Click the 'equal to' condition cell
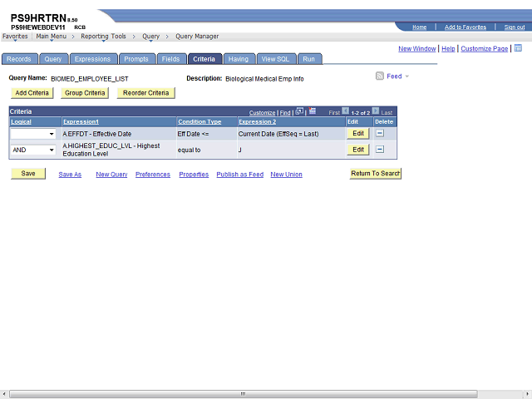 pos(189,150)
